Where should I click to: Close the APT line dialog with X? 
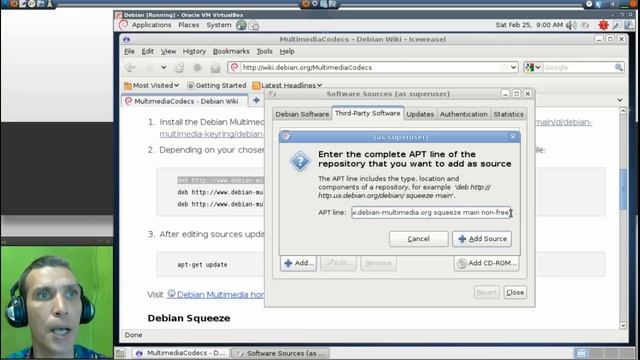513,137
